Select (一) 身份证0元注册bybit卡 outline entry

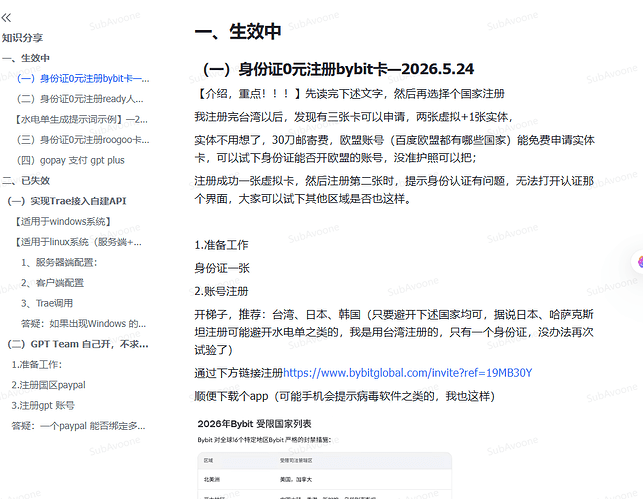[x=83, y=78]
